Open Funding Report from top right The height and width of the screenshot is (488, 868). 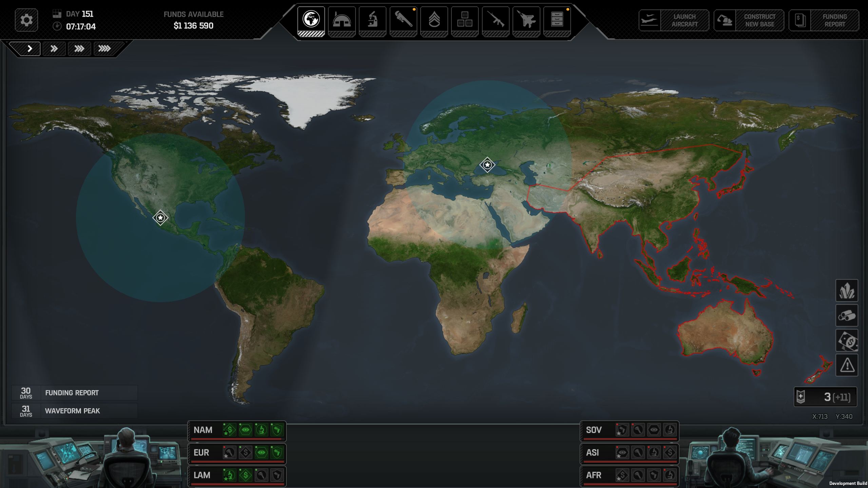[824, 20]
